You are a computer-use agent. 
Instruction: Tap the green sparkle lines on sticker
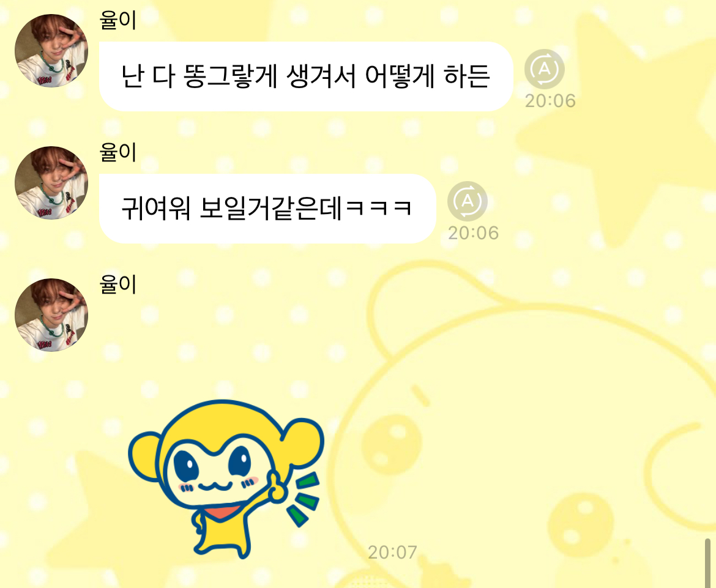(302, 500)
